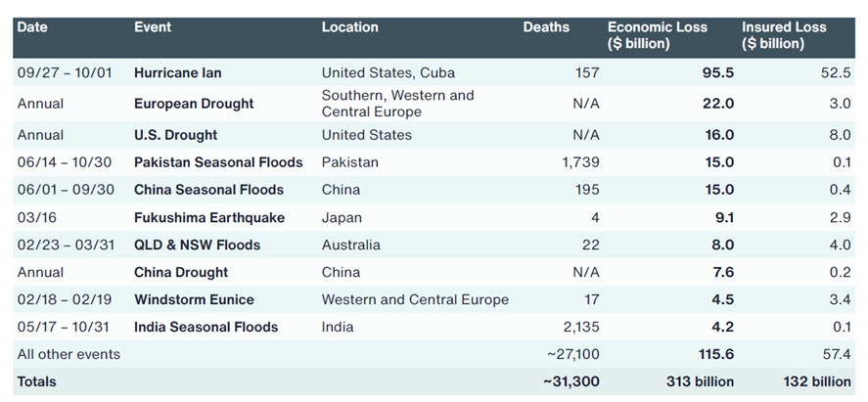Click the Deaths column header
This screenshot has width=868, height=402.
(546, 27)
